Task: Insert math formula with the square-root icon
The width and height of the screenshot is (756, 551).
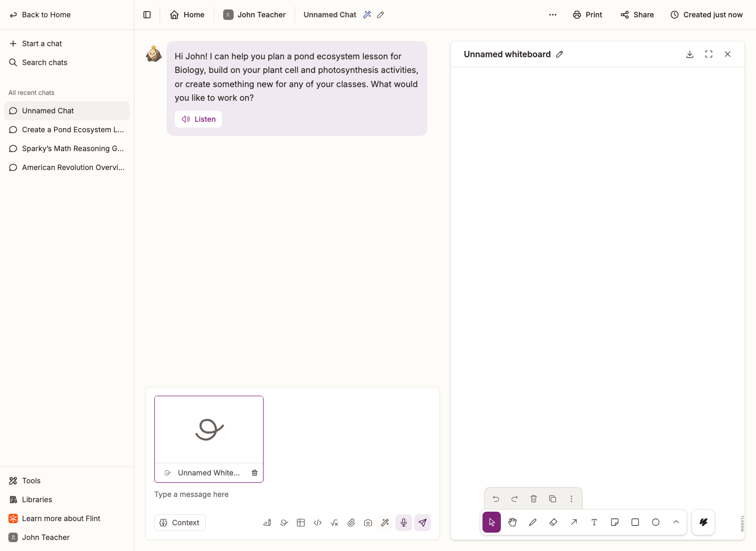Action: (334, 523)
